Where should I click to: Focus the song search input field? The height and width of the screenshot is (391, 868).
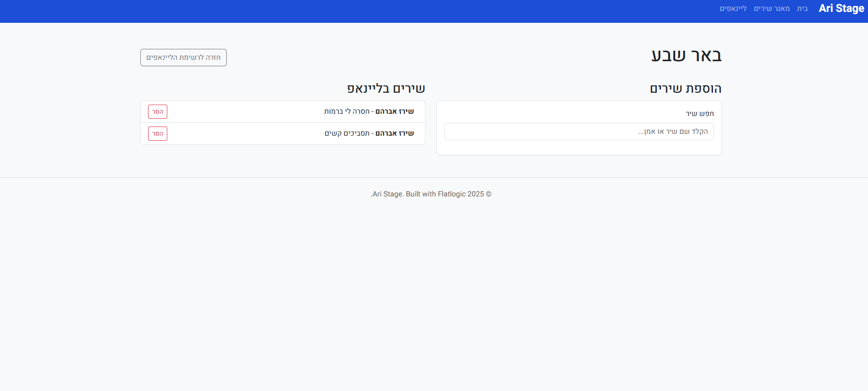tap(579, 132)
